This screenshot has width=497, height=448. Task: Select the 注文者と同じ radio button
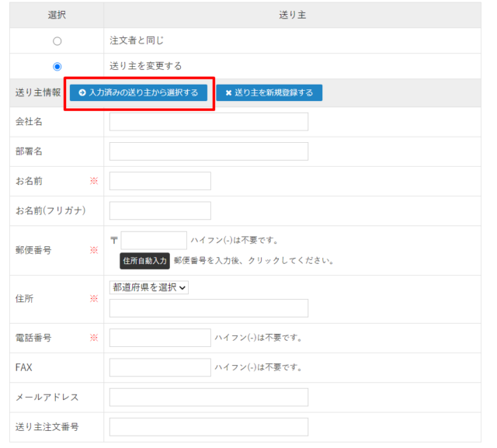[57, 41]
